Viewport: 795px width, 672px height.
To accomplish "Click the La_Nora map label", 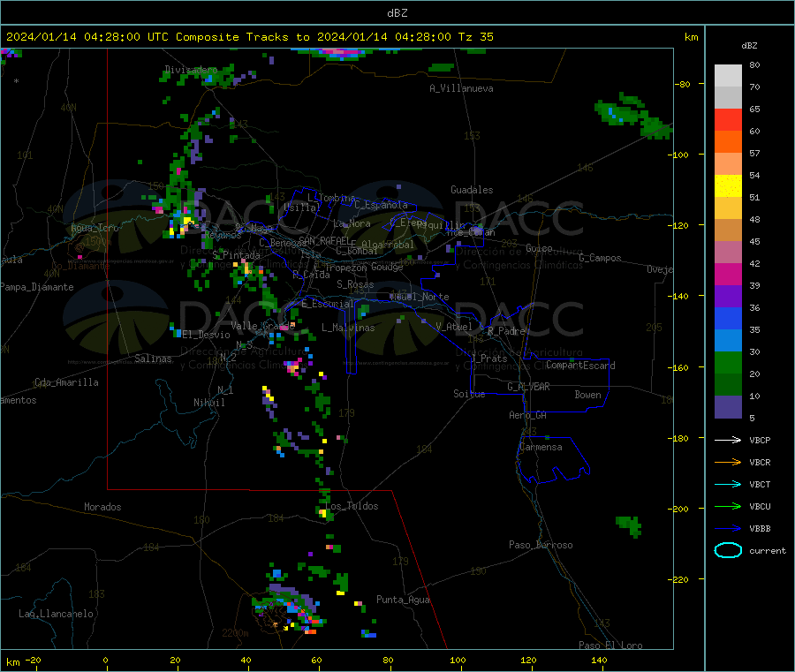I will (x=352, y=223).
